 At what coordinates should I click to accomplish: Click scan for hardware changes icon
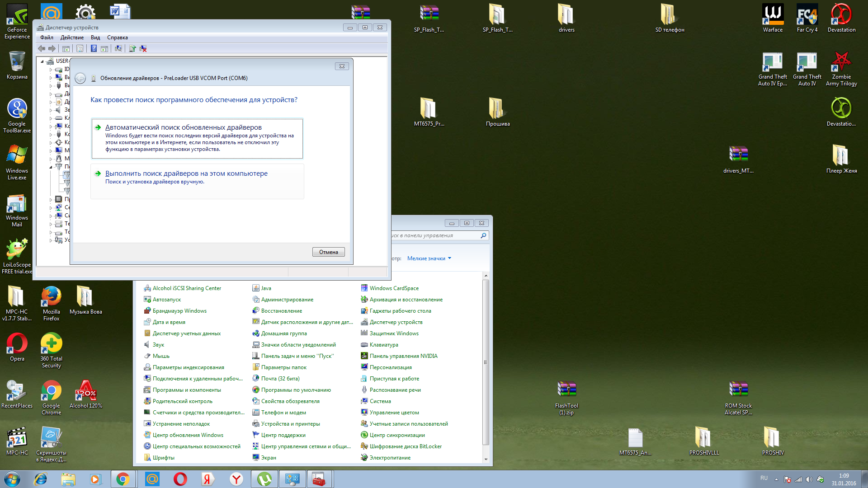click(x=118, y=48)
